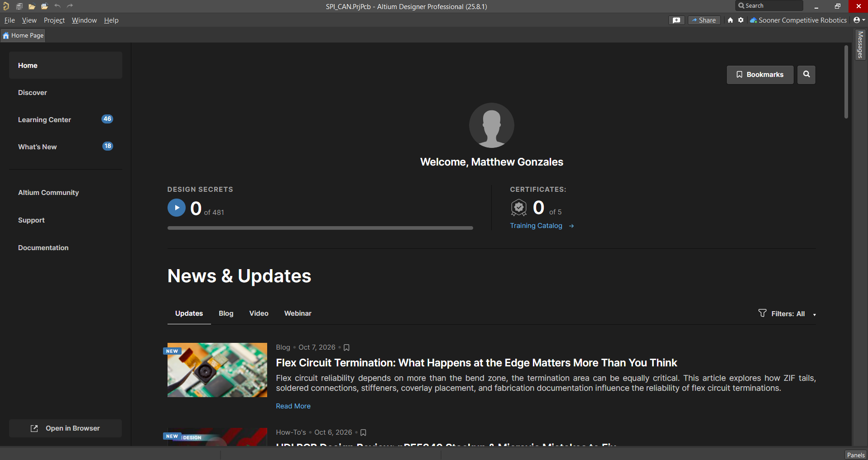
Task: Open the Window menu
Action: point(84,20)
